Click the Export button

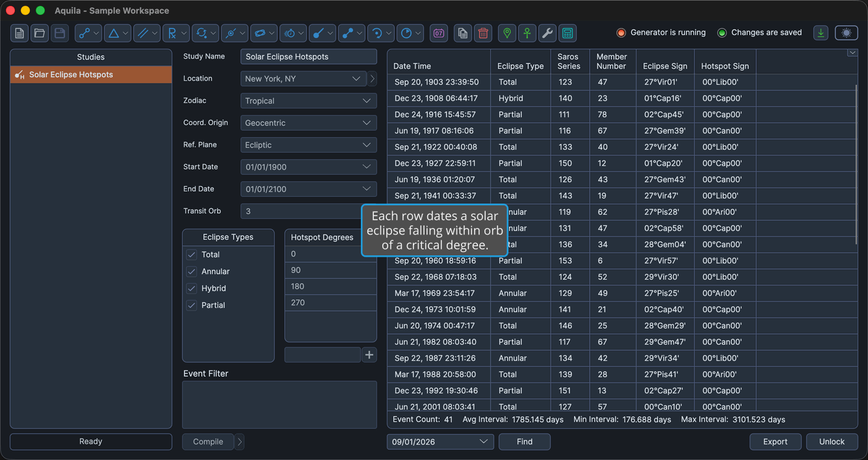[x=776, y=442]
